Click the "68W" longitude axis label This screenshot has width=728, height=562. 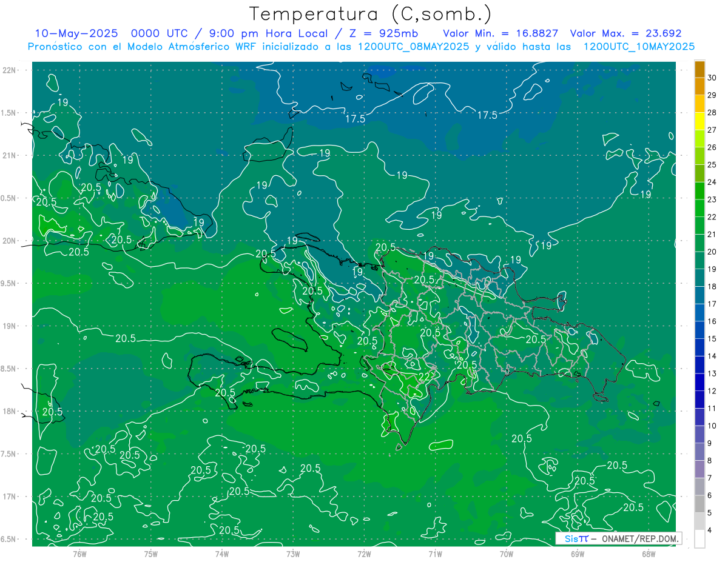[x=649, y=554]
